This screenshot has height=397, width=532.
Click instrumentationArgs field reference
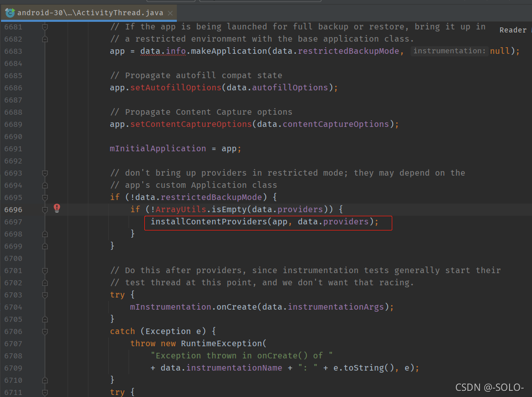point(336,307)
